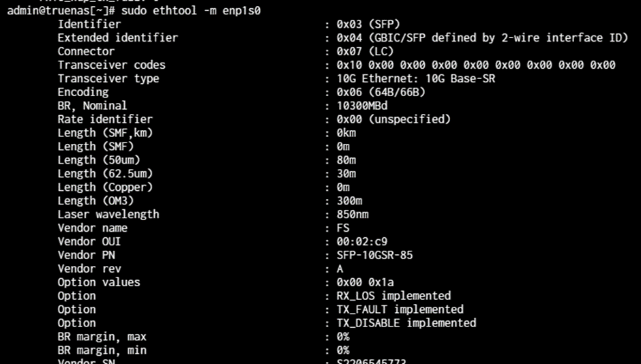Click the Vendor PN value SFP-10GSR-85

(375, 256)
